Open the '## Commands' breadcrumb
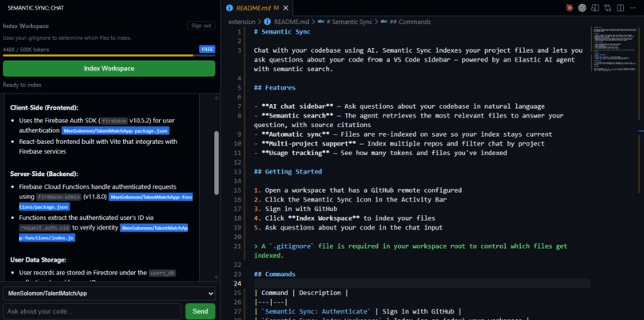The width and height of the screenshot is (644, 320). (x=406, y=22)
